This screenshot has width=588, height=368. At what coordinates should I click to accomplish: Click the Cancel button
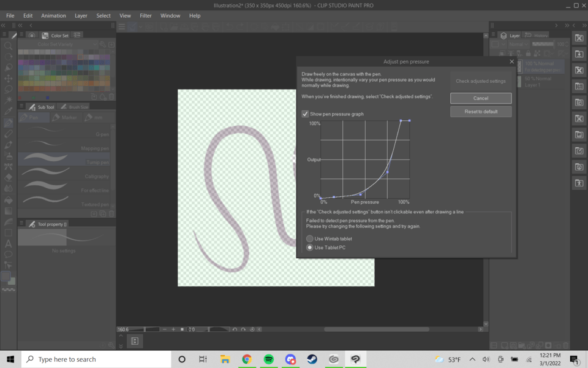point(481,98)
